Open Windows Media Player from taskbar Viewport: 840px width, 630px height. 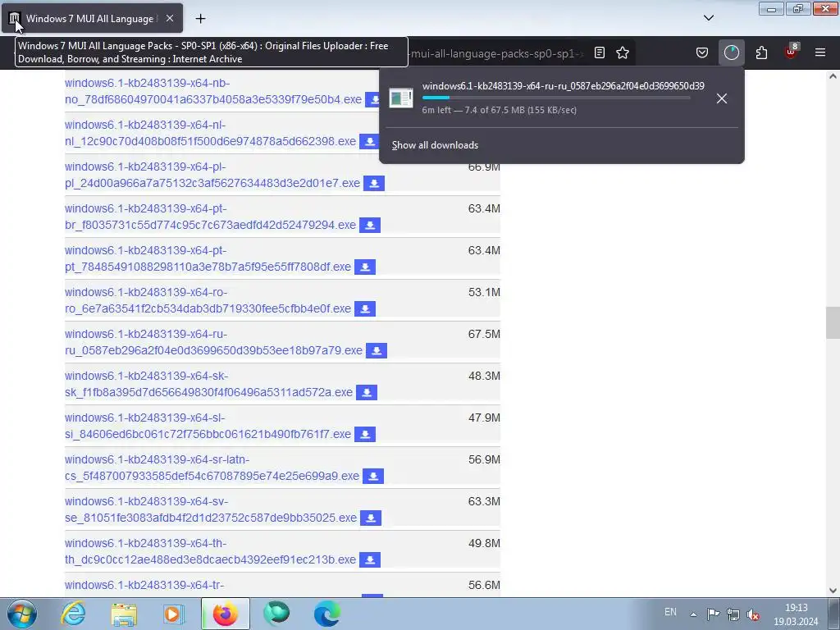(174, 614)
